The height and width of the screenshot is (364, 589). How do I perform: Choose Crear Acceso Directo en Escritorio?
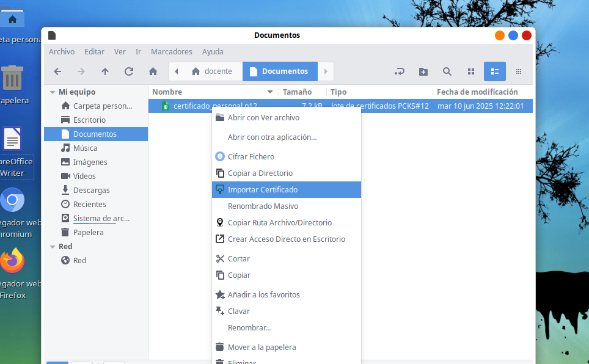point(286,239)
